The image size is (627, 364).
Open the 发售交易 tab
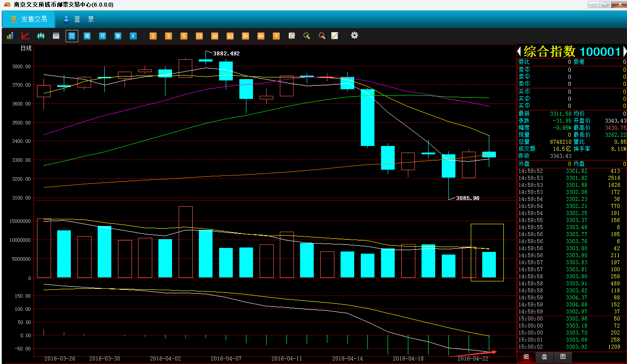pyautogui.click(x=28, y=19)
